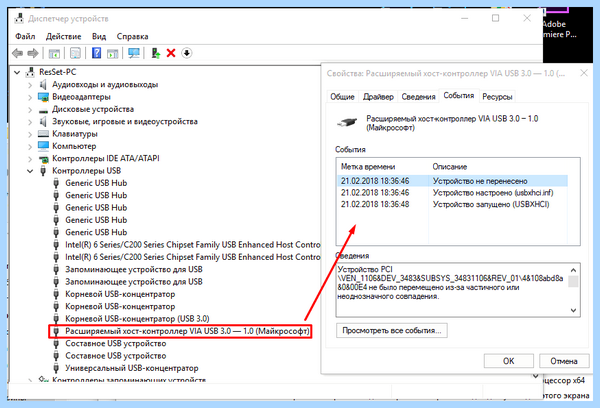Click the Дисковые устройства drive icon

tap(43, 110)
